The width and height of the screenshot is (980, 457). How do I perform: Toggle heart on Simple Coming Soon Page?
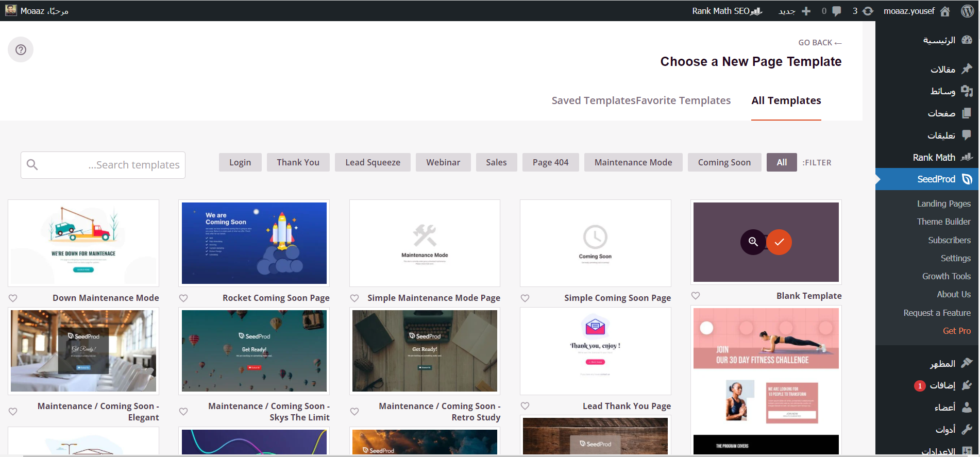tap(525, 298)
